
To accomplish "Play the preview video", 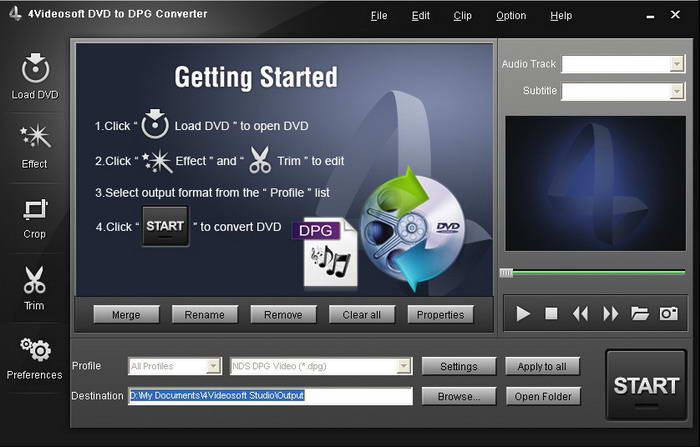I will (x=523, y=313).
